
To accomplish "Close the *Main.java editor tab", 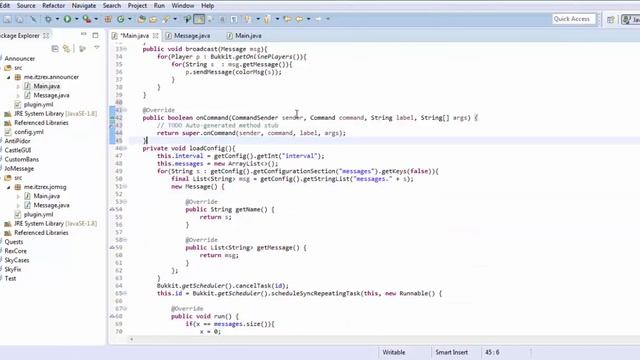I will tap(156, 36).
